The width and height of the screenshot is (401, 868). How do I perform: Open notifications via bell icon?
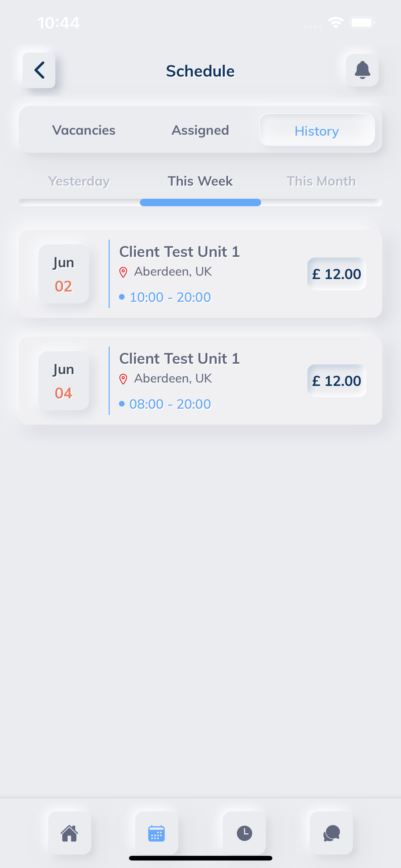(x=362, y=70)
